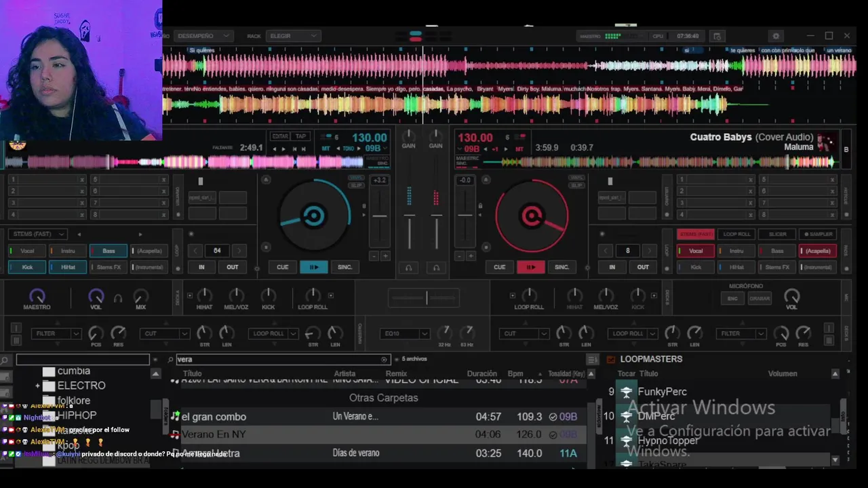Expand the ELECTRO folder
Screen dimensions: 868x488
pyautogui.click(x=38, y=386)
